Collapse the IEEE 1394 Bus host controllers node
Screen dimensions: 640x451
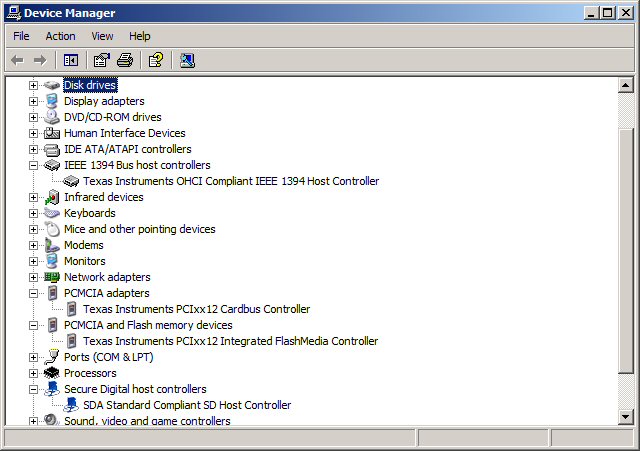[x=33, y=165]
